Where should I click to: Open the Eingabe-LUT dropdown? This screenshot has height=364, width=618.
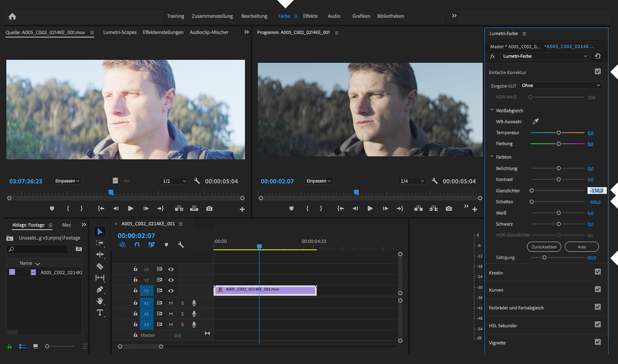click(x=560, y=85)
